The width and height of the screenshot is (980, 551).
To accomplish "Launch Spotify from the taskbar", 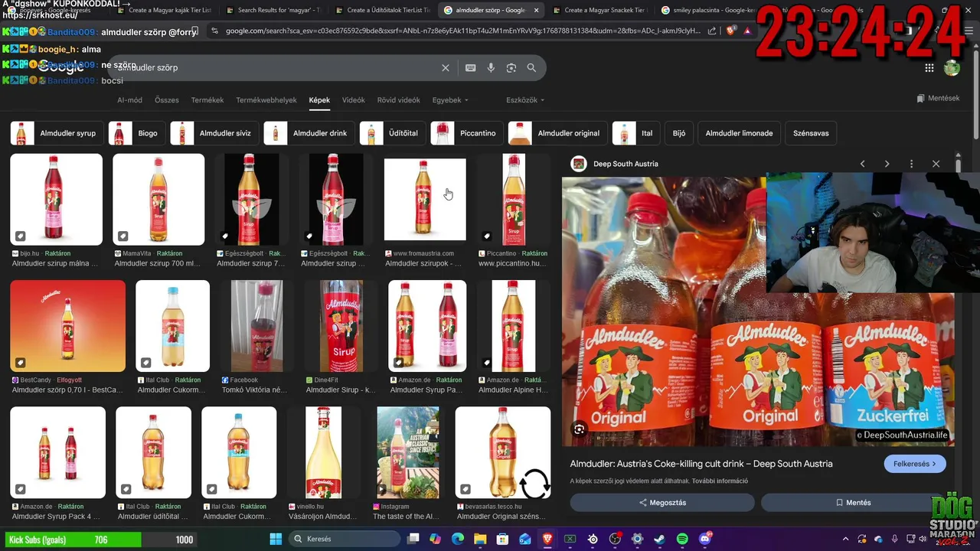I will (x=682, y=539).
